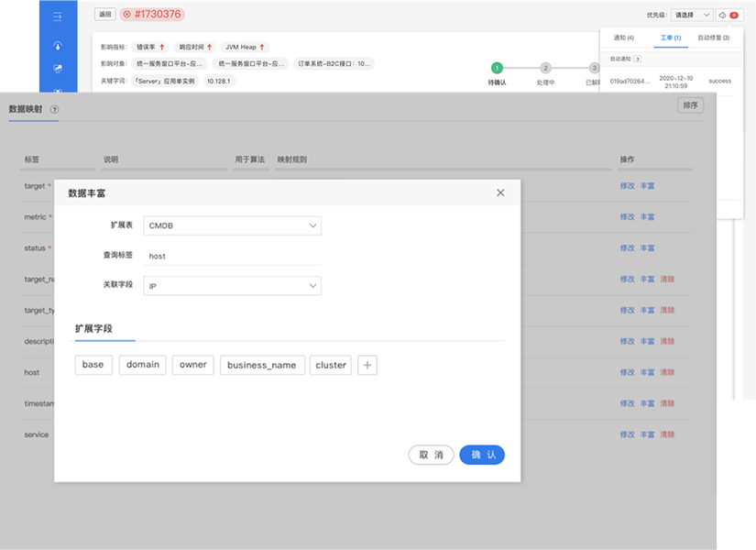756x550 pixels.
Task: Add a new extension field with the plus button
Action: pos(367,365)
